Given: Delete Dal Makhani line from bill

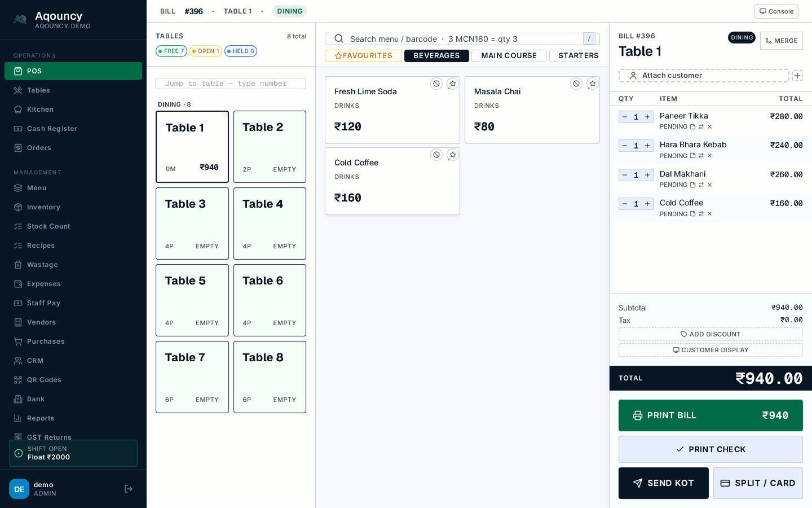Looking at the screenshot, I should [x=710, y=185].
